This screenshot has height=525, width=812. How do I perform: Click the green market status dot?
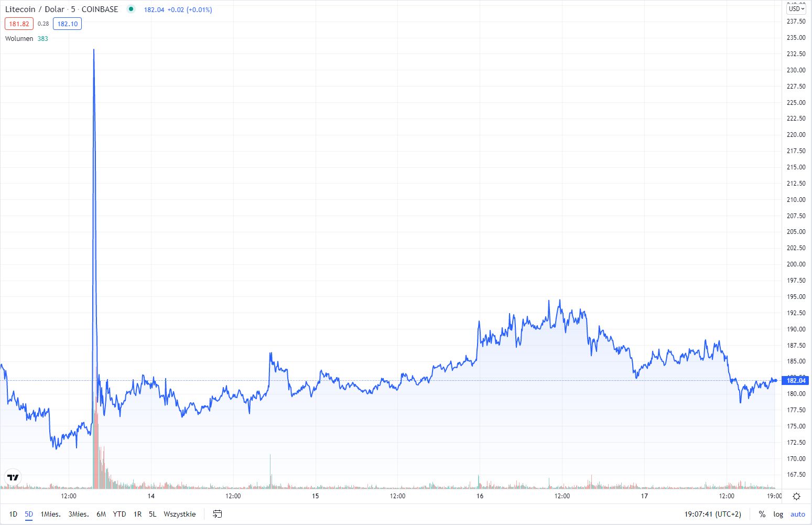(x=131, y=9)
